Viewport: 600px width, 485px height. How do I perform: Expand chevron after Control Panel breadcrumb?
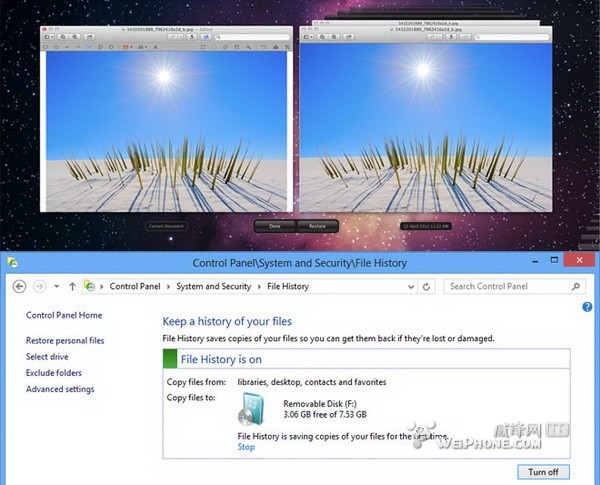(x=168, y=286)
